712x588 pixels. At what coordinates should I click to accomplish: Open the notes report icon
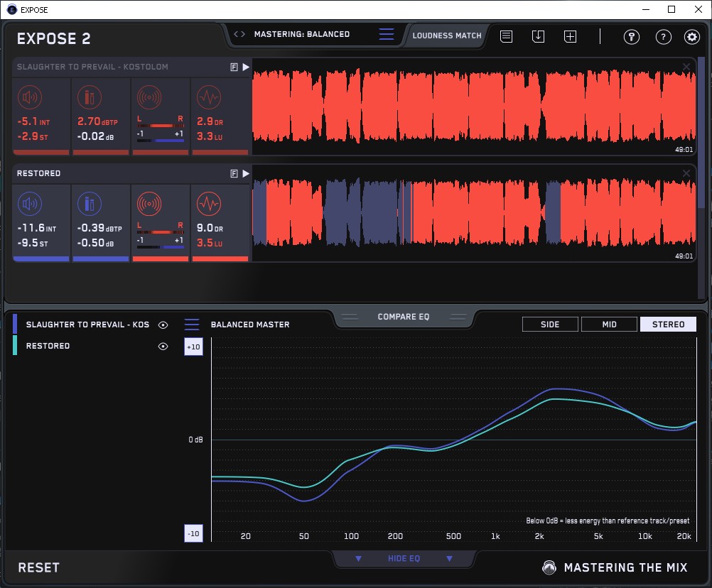(506, 36)
